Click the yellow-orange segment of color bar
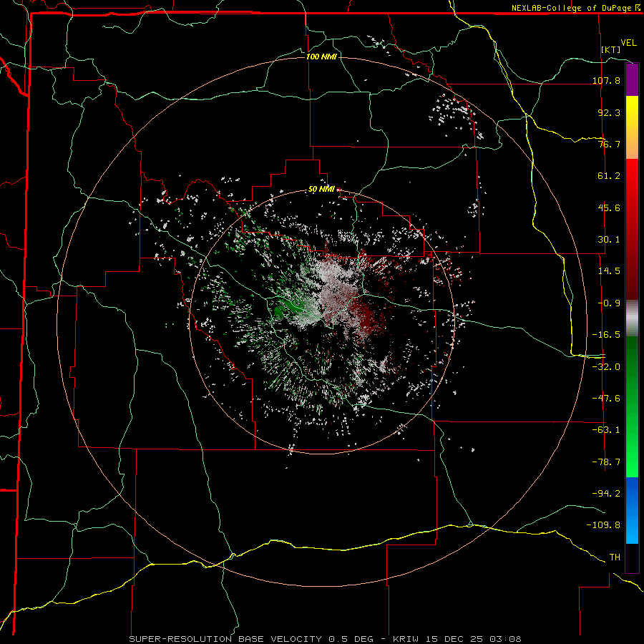 coord(632,127)
